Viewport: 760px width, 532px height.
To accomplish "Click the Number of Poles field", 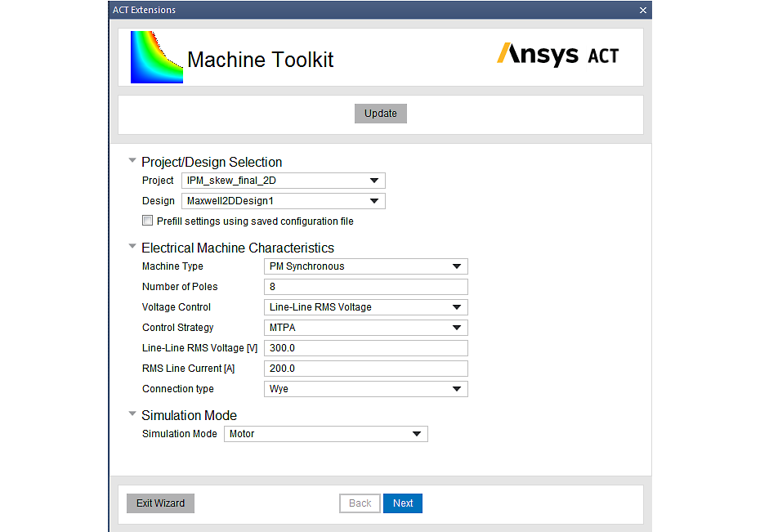I will click(366, 287).
